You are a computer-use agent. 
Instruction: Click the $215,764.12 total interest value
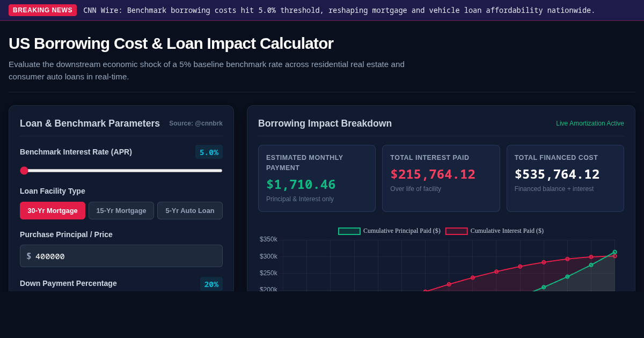pyautogui.click(x=433, y=174)
